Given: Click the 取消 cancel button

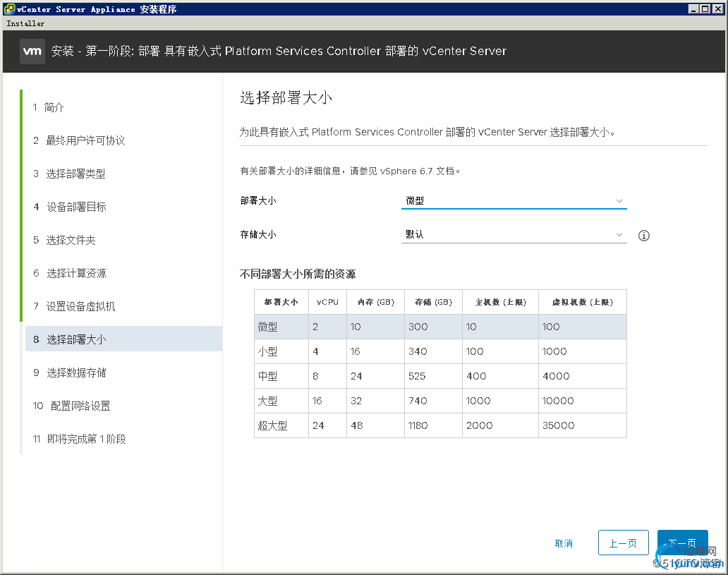Looking at the screenshot, I should [564, 543].
